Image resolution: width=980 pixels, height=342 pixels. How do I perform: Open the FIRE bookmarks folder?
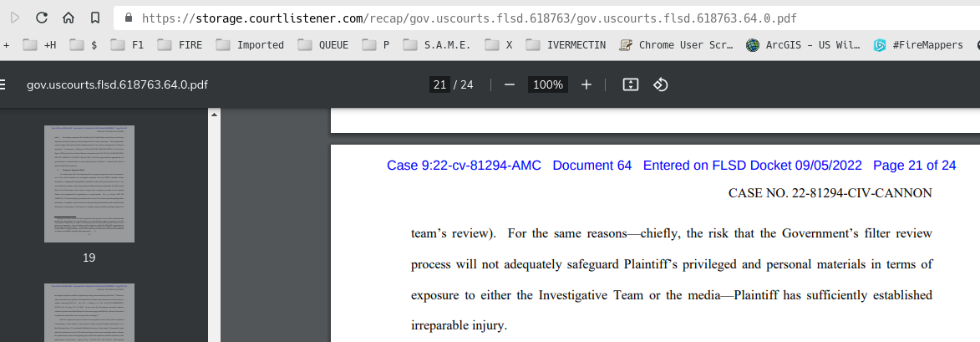180,45
